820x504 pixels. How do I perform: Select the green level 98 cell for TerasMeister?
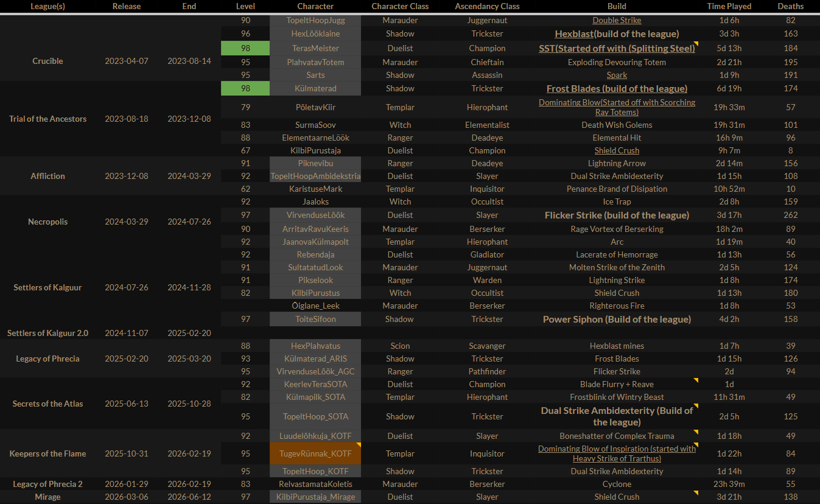coord(245,48)
